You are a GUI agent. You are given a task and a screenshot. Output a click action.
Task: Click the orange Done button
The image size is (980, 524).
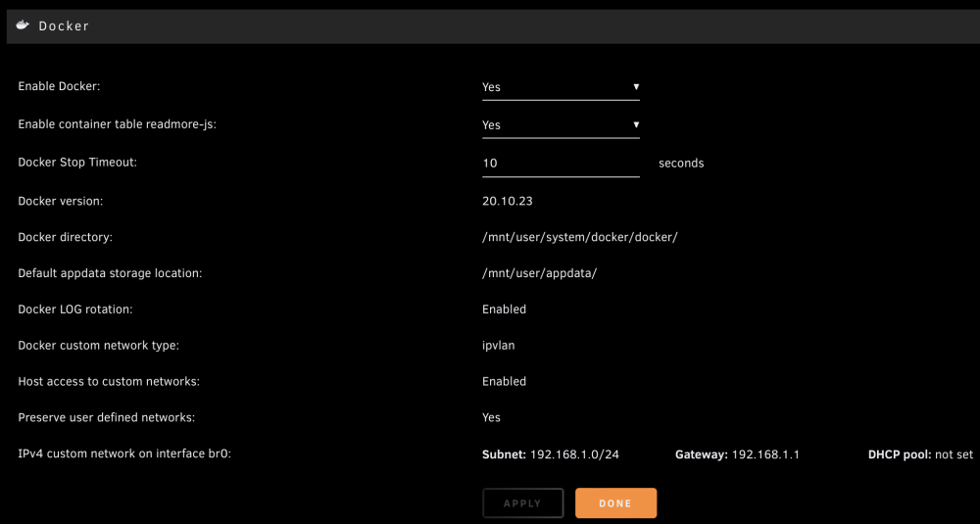click(x=615, y=503)
